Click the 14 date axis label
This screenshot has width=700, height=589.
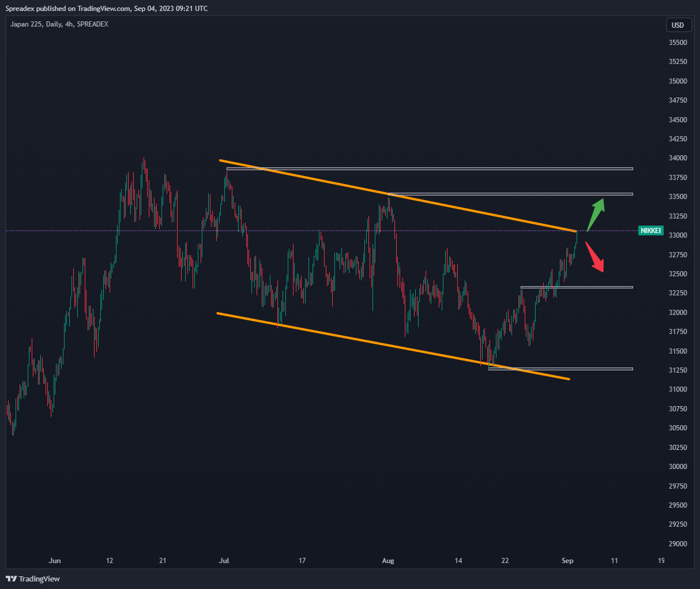coord(458,561)
